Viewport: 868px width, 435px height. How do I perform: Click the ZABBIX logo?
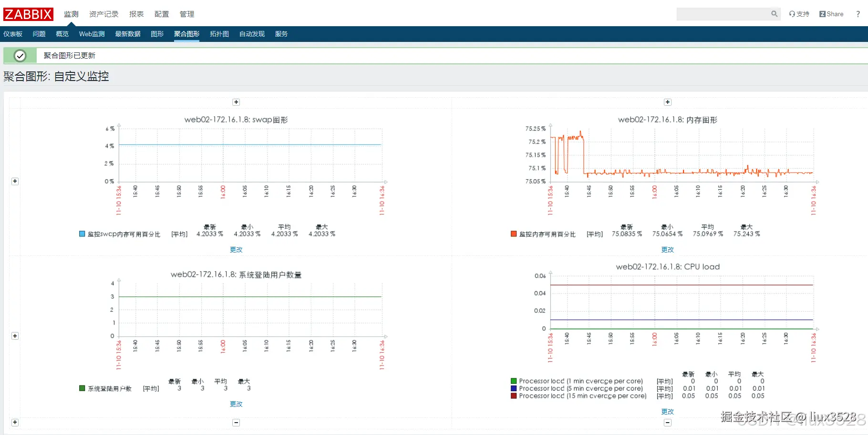(x=28, y=14)
